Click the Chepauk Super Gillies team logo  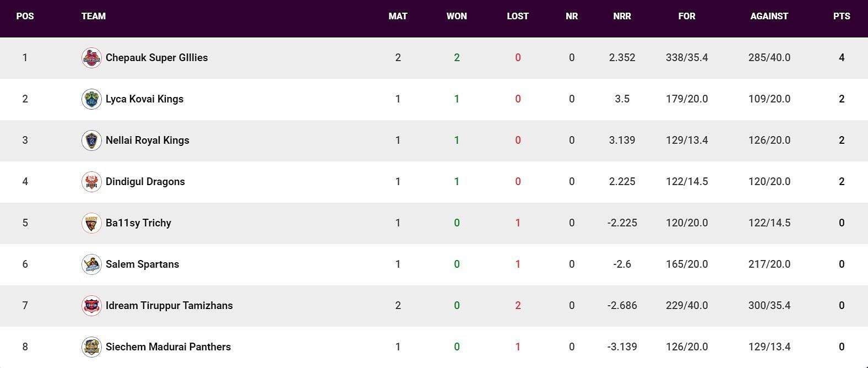coord(91,57)
